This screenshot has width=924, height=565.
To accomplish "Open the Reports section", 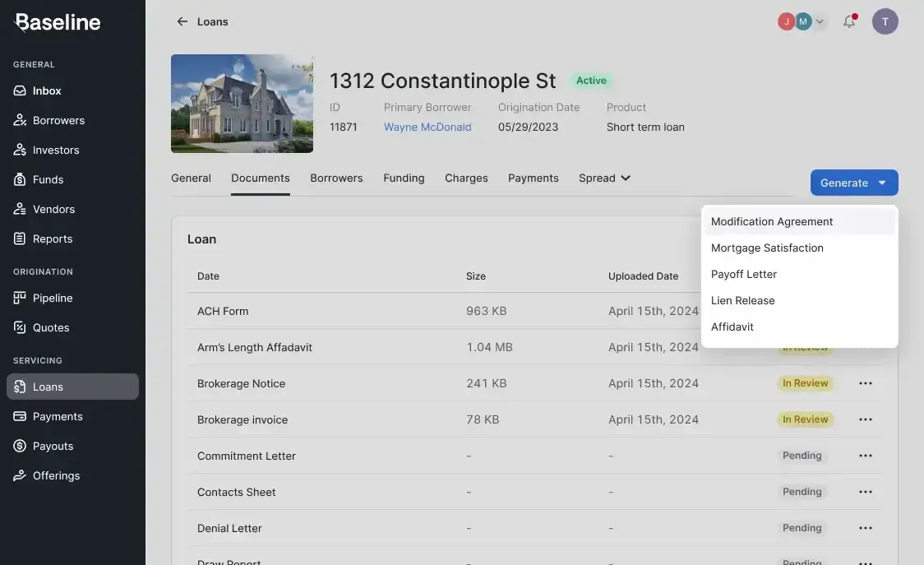I will coord(53,239).
